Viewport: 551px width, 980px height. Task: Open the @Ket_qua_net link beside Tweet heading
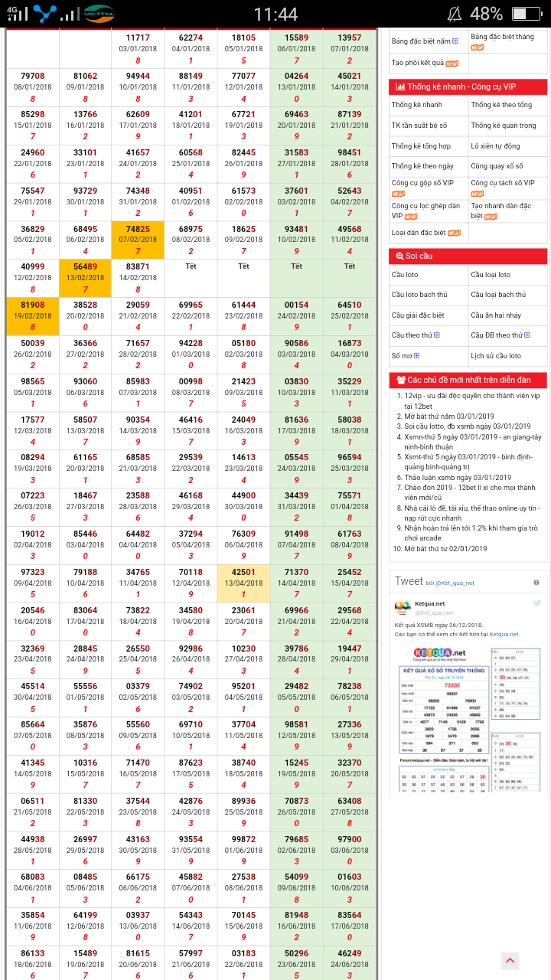456,583
